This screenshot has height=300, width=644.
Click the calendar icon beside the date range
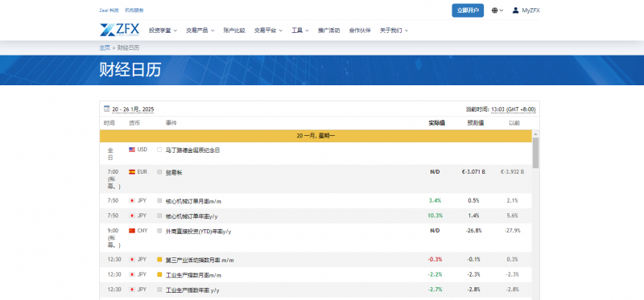coord(107,109)
